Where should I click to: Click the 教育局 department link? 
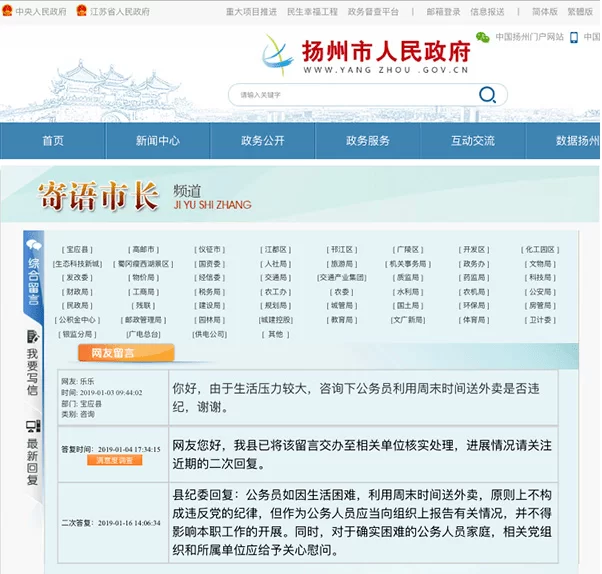click(342, 320)
